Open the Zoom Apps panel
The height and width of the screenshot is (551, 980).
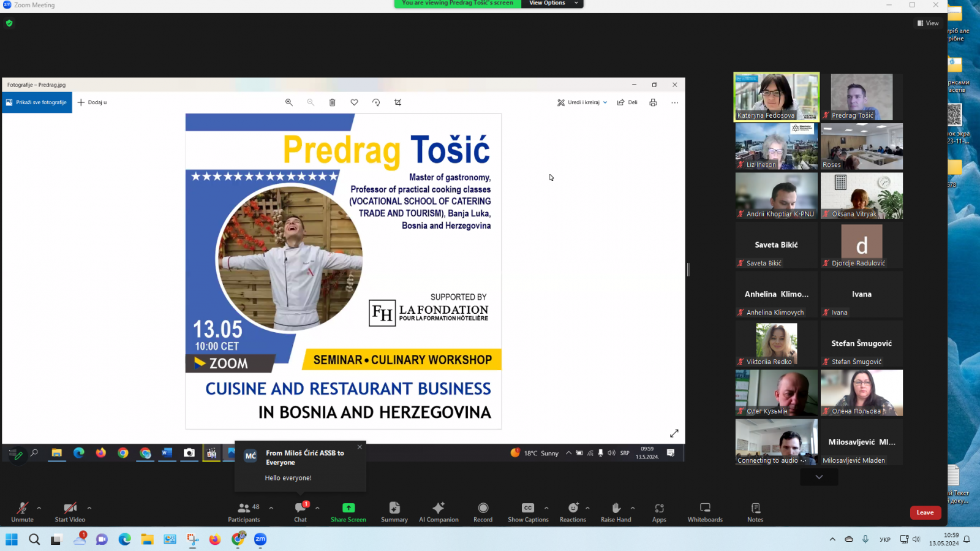[659, 512]
